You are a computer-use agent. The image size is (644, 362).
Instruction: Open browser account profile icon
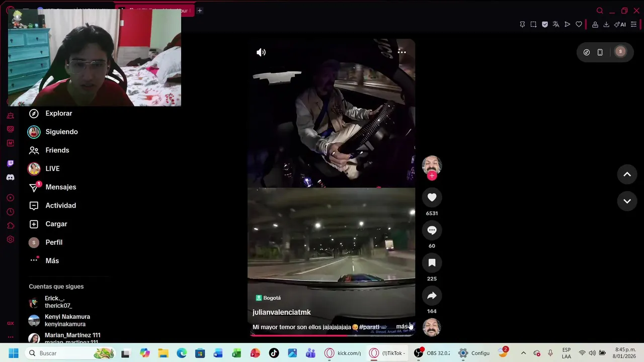[x=595, y=25]
